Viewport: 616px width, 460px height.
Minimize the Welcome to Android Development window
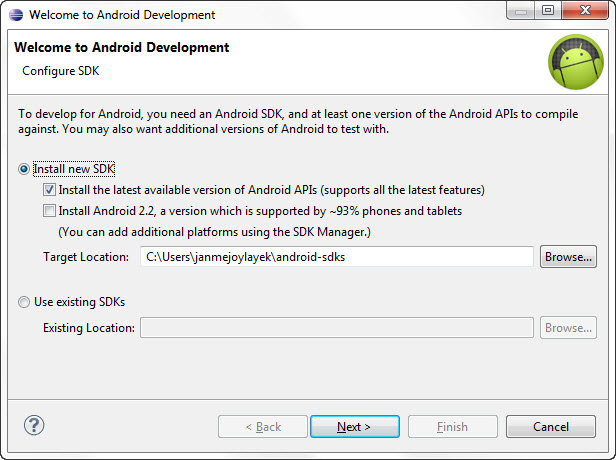(521, 11)
